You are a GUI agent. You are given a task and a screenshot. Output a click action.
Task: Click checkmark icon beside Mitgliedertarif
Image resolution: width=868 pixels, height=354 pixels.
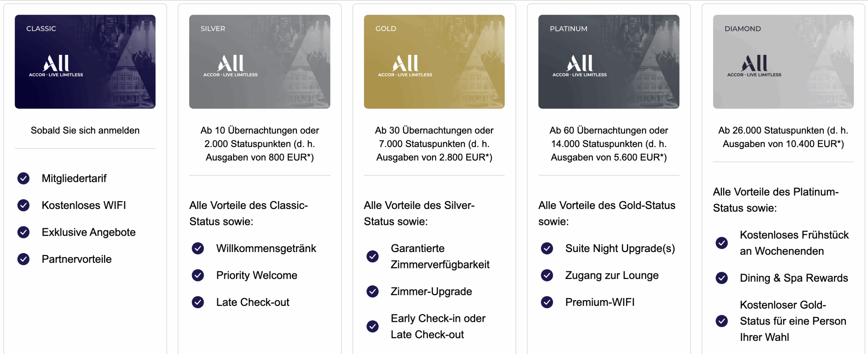tap(23, 178)
